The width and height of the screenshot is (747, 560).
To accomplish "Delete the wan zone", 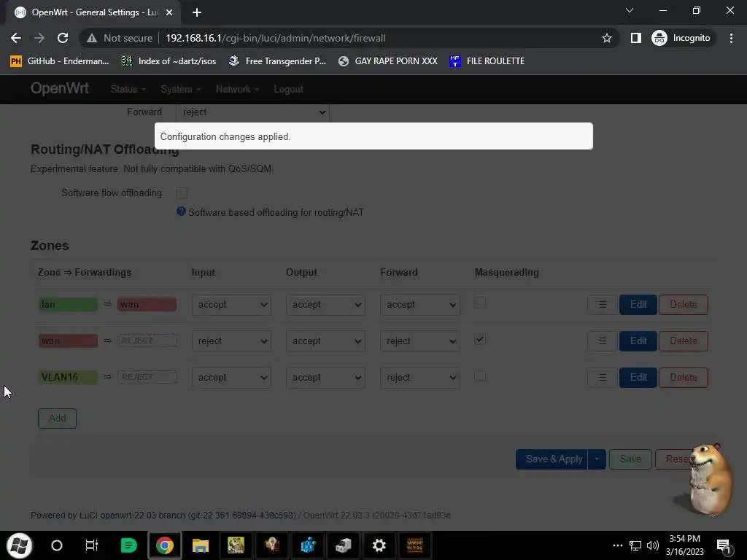I will point(683,341).
